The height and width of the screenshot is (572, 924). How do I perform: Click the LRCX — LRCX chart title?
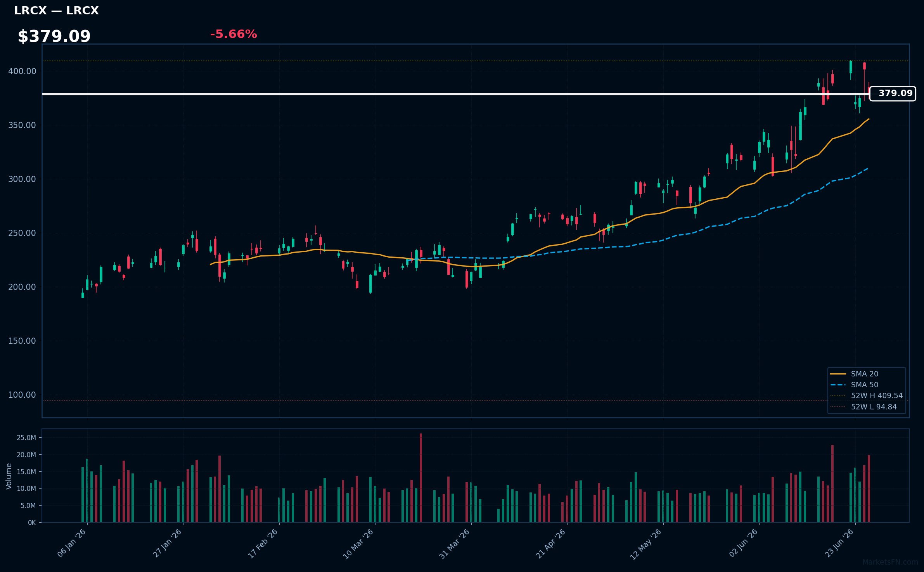[x=56, y=11]
